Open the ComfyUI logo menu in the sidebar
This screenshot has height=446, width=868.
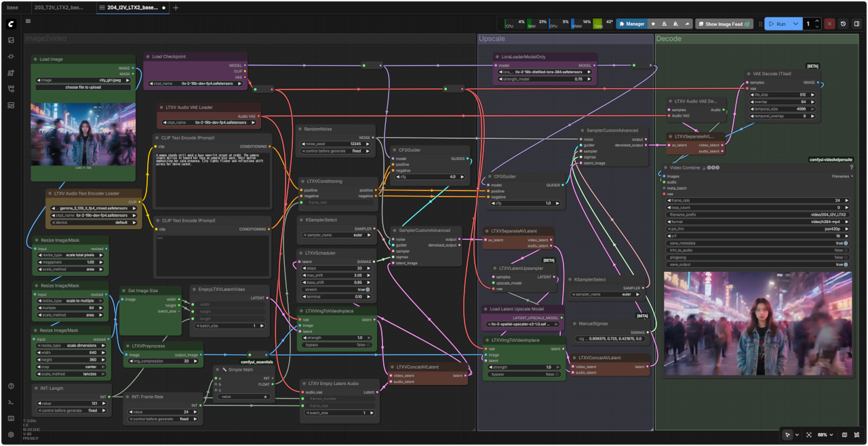(11, 24)
